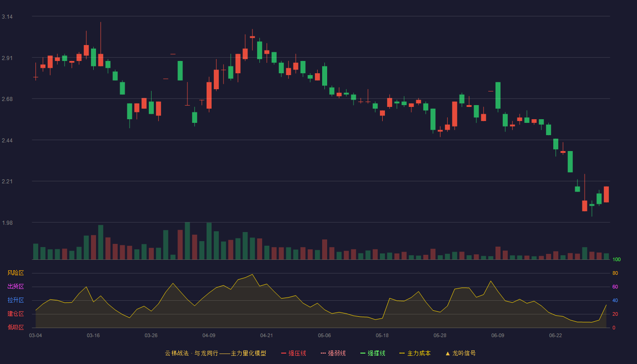Screen dimensions: 637x364
Task: Toggle the 主力成本 legend entry
Action: point(415,353)
